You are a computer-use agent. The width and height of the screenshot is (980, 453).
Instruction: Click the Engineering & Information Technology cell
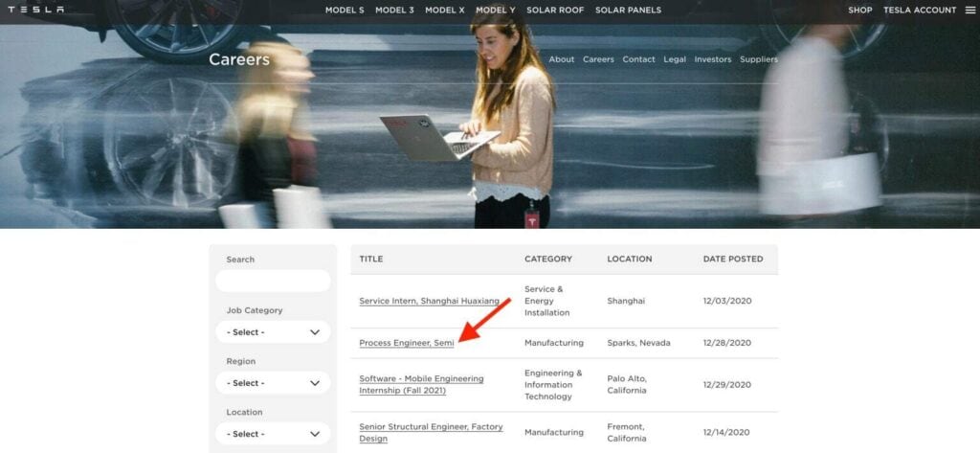click(553, 385)
